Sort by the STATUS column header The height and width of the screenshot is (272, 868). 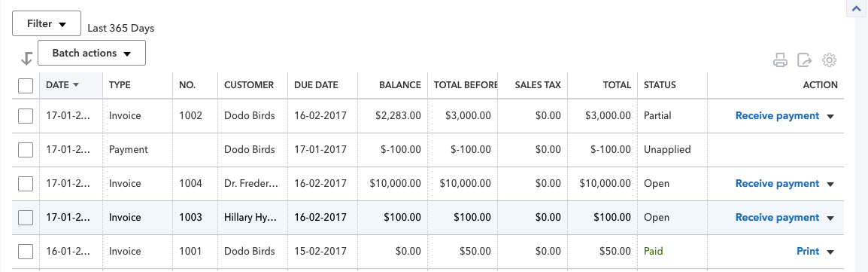pyautogui.click(x=660, y=85)
